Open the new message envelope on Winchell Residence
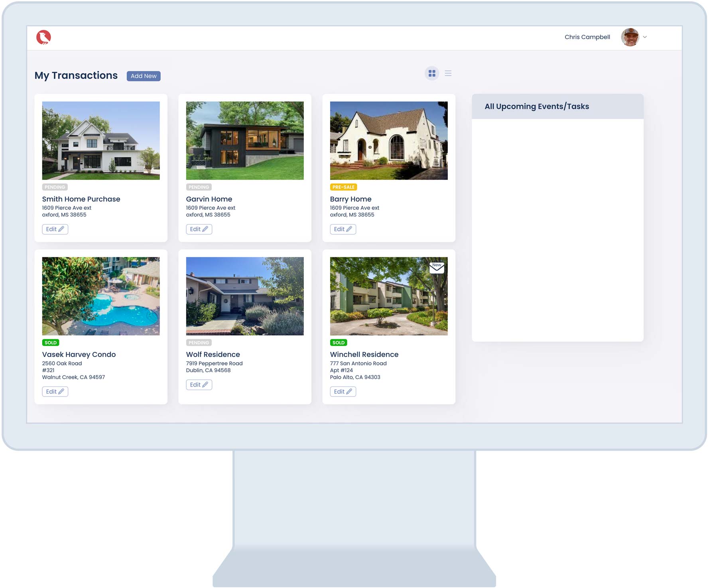 [x=437, y=267]
